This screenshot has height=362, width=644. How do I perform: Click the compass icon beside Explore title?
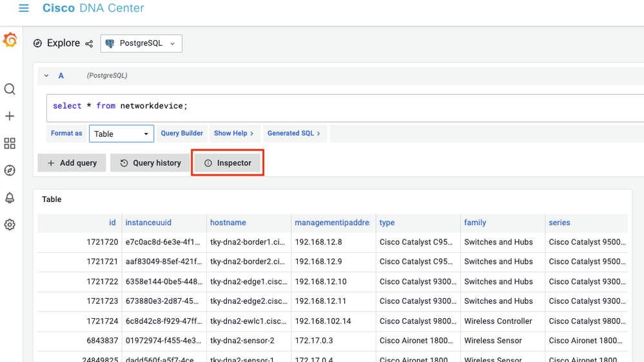(37, 43)
